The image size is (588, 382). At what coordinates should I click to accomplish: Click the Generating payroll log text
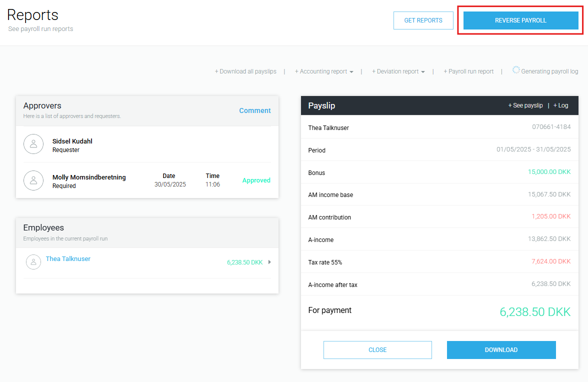point(549,71)
